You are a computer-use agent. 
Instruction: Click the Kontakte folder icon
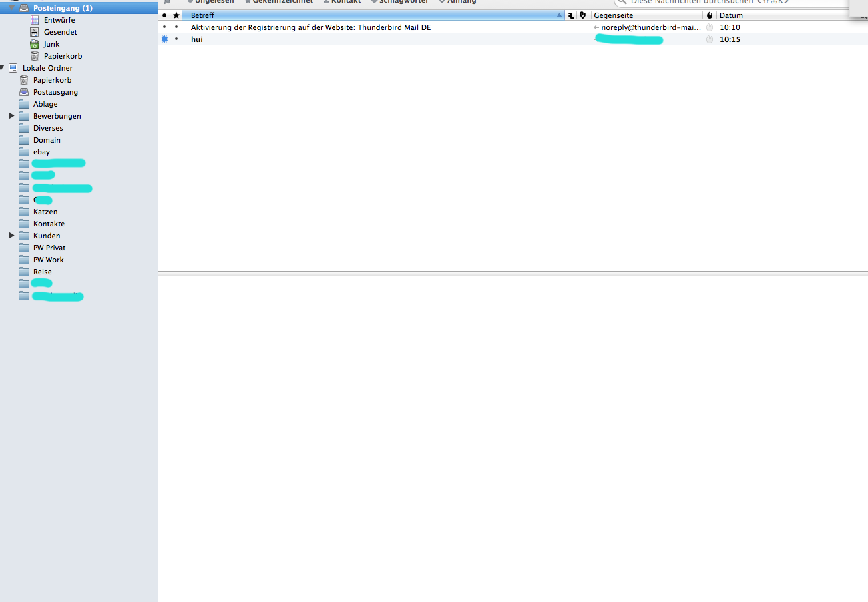click(24, 224)
